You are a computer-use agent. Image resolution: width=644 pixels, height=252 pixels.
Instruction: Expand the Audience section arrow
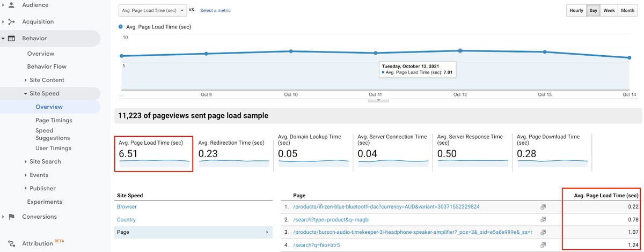tap(3, 5)
